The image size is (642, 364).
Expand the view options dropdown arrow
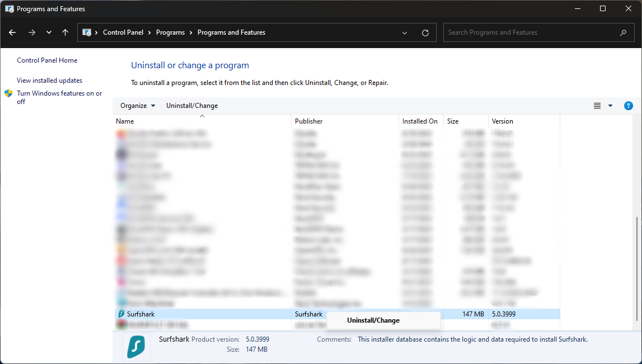610,106
